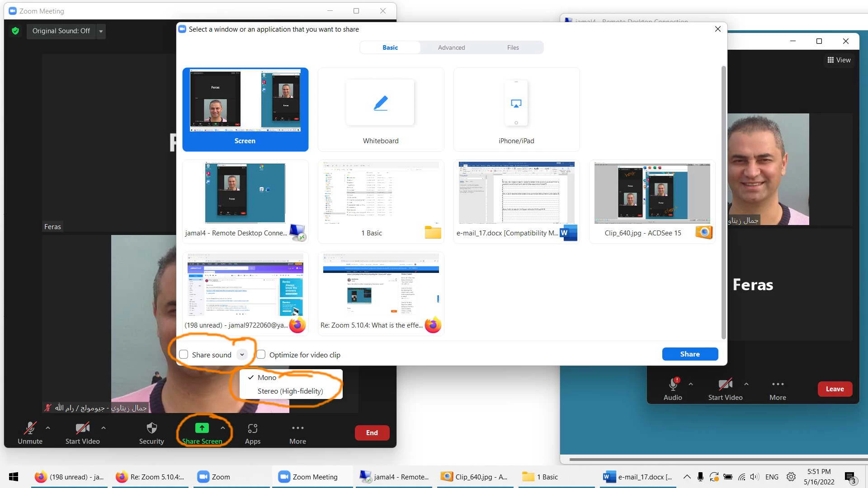This screenshot has height=488, width=868.
Task: Expand the Share sound dropdown arrow
Action: coord(242,355)
